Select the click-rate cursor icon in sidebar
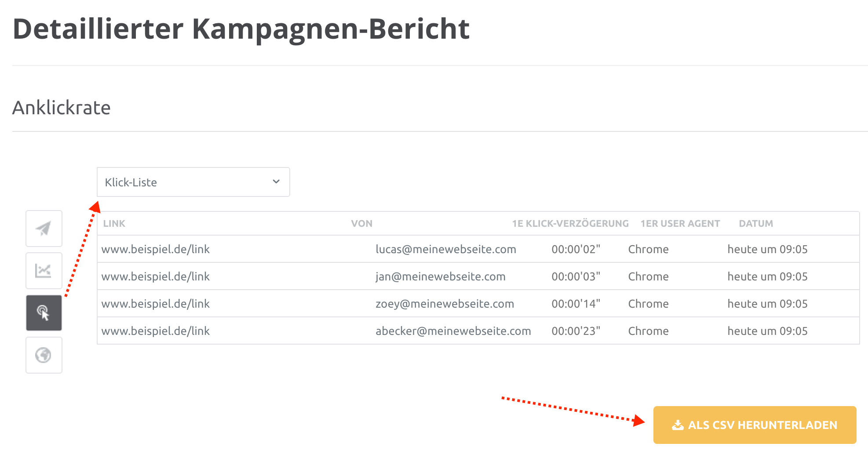 tap(44, 313)
